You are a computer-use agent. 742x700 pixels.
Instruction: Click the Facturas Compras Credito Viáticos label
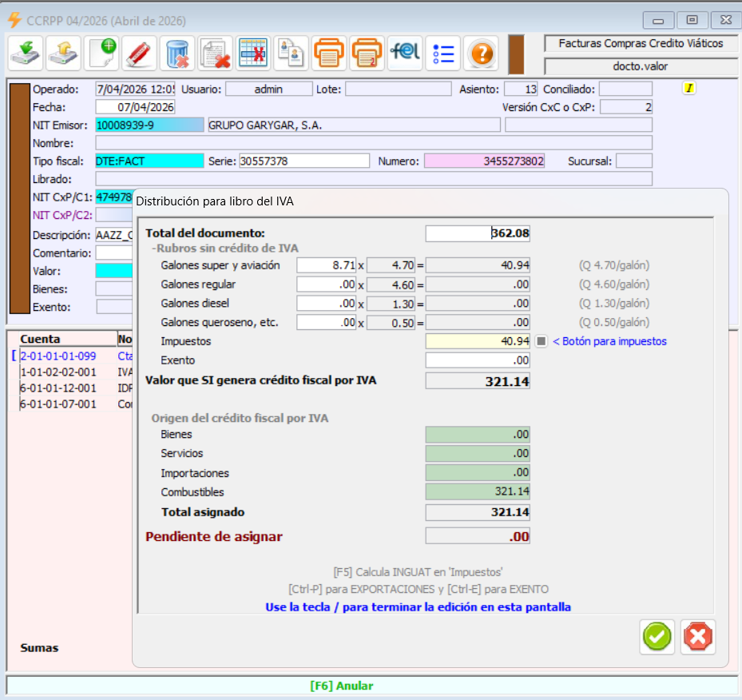[x=641, y=43]
